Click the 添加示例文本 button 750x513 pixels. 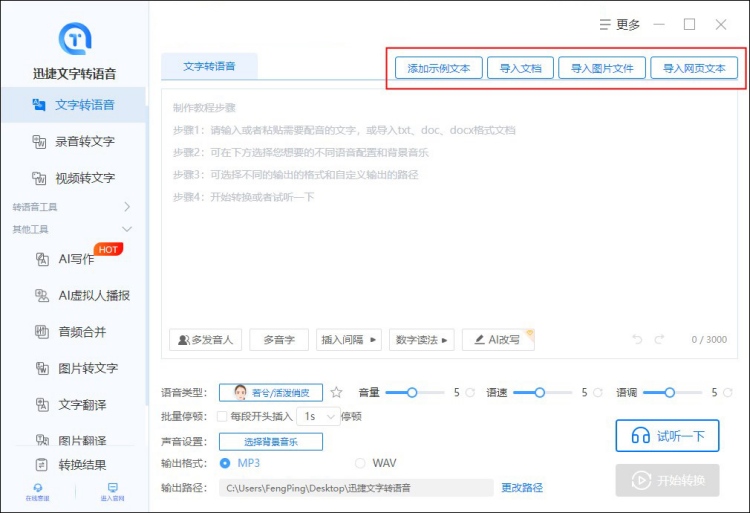click(x=439, y=68)
